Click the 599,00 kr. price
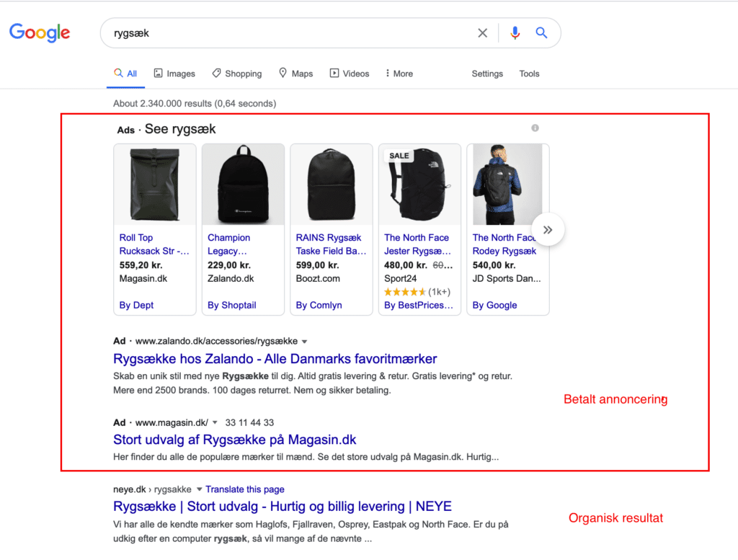 coord(317,265)
